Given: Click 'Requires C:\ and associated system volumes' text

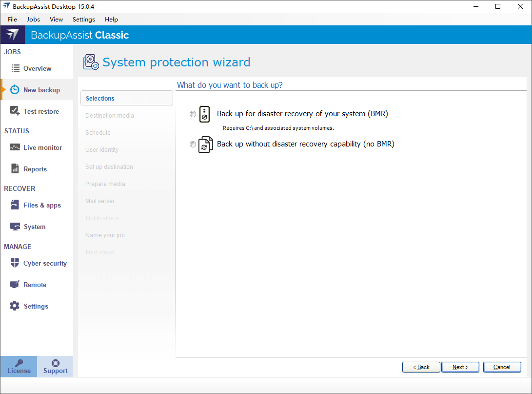Looking at the screenshot, I should pyautogui.click(x=278, y=128).
